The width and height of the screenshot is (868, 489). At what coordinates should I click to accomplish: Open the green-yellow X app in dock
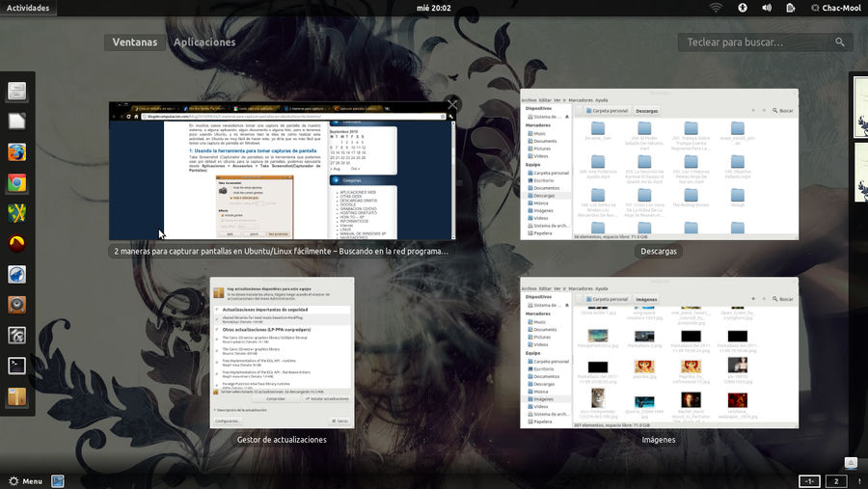(16, 213)
